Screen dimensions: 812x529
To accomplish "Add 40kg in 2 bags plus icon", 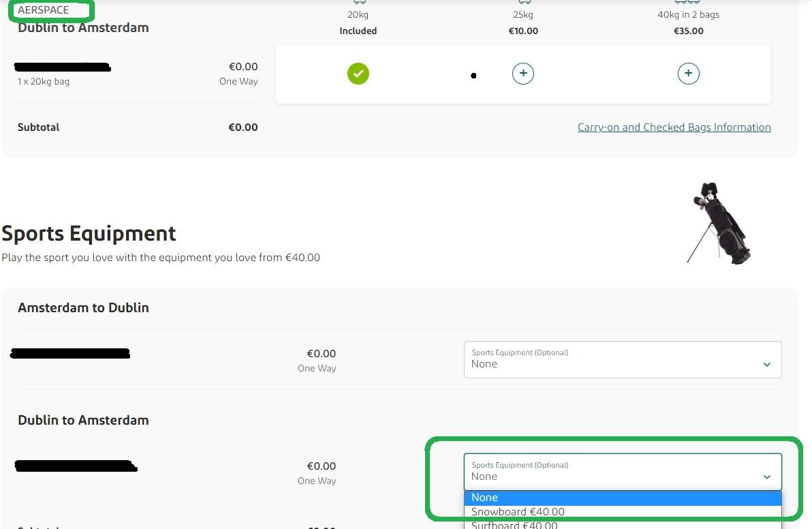I will (688, 74).
